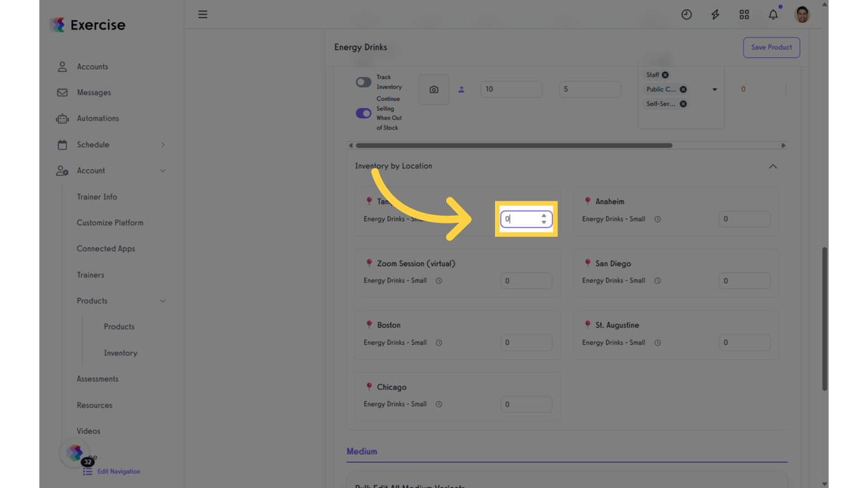Click the purple upload icon beside the camera
Screen dimensions: 868x488
(x=461, y=89)
